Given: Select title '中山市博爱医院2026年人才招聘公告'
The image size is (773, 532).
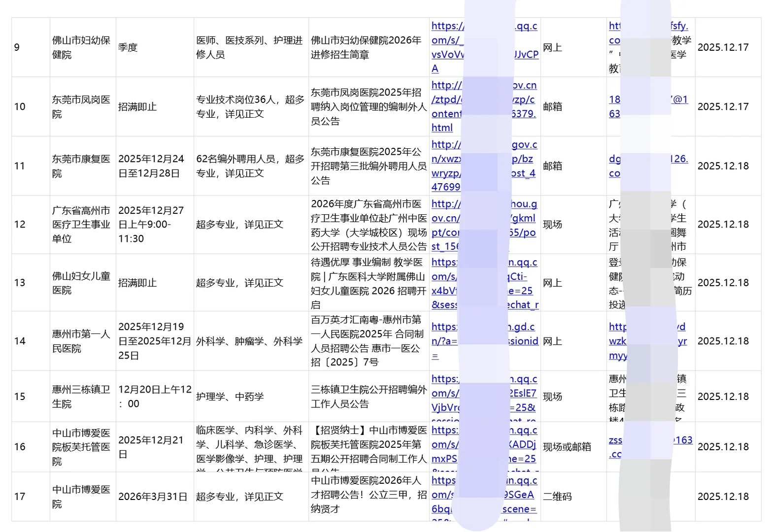Looking at the screenshot, I should [x=369, y=497].
